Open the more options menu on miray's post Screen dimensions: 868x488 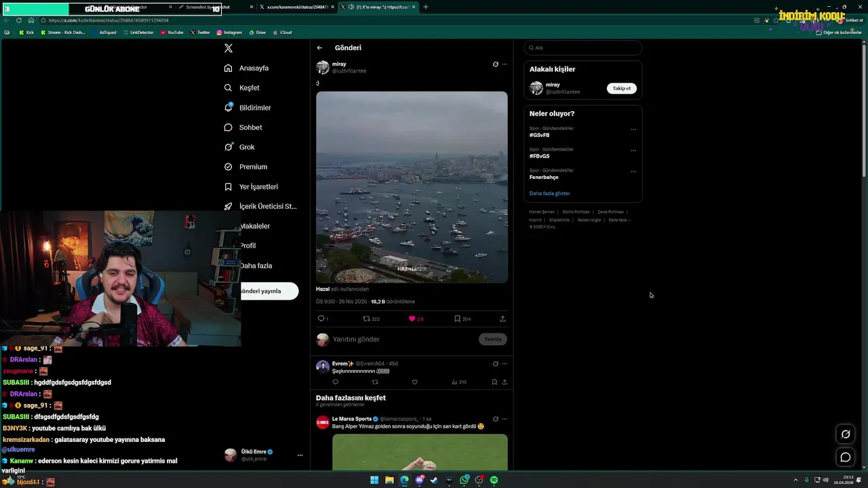pyautogui.click(x=505, y=64)
